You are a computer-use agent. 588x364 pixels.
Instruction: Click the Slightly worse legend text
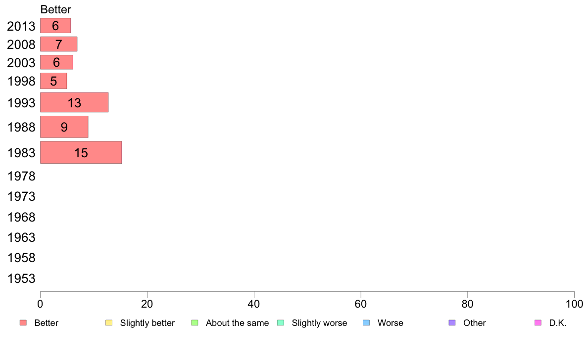coord(320,323)
